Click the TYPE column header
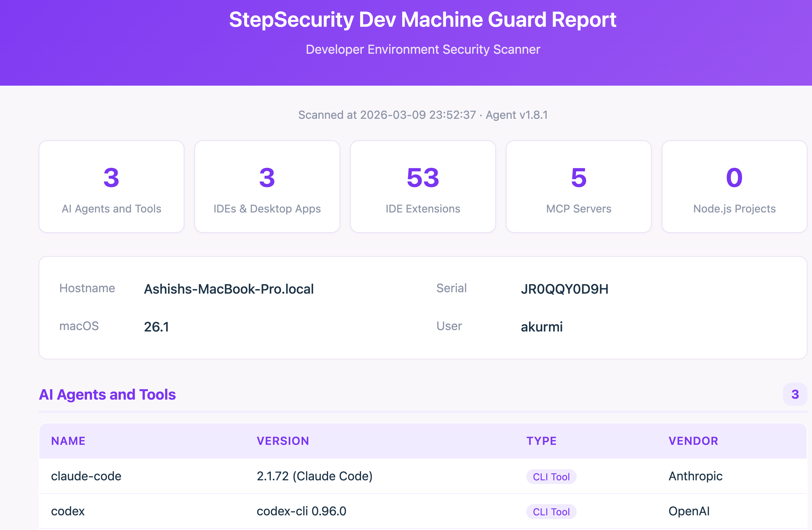Viewport: 812px width, 530px height. [541, 441]
